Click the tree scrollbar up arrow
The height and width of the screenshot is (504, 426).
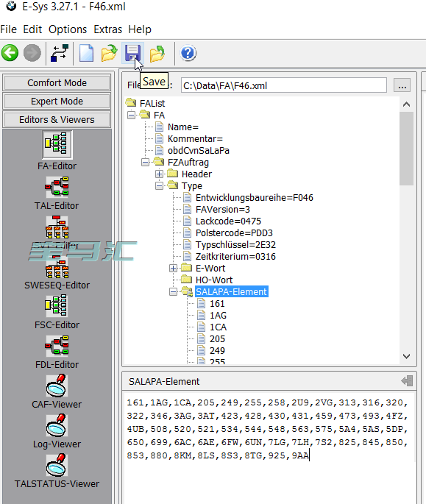point(406,104)
